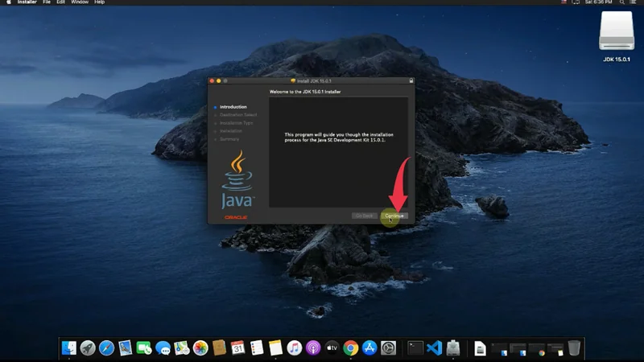Launch Terminal from the dock

[x=415, y=348]
